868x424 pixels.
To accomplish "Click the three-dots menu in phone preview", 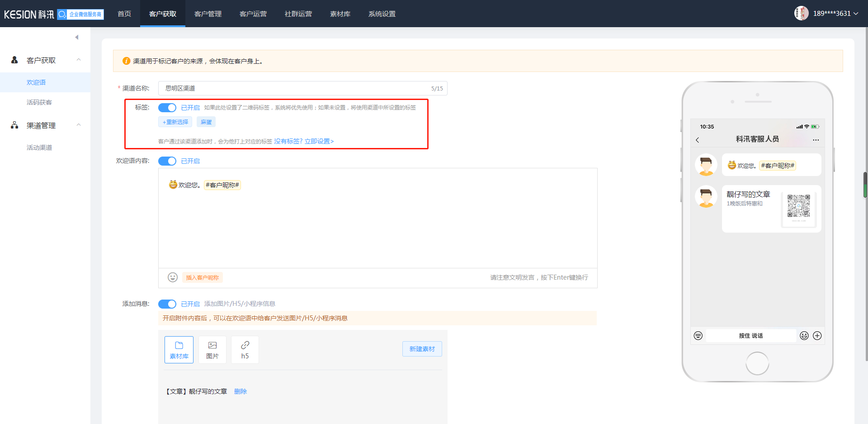I will pos(816,140).
